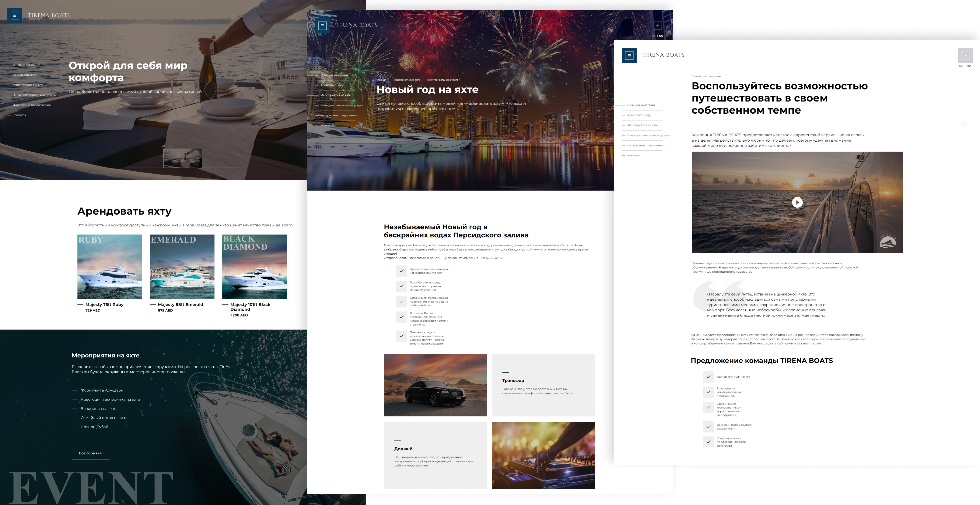
Task: Open 'Контакты' in the home page side menu
Action: 19,115
